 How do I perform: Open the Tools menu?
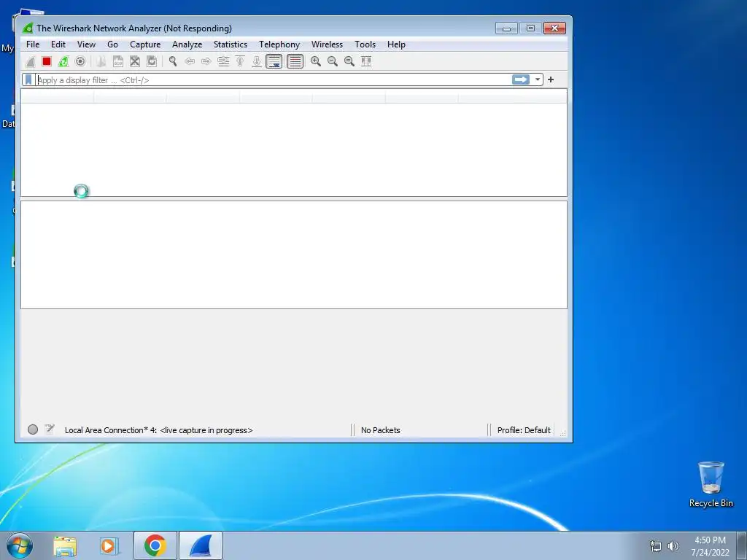point(365,44)
